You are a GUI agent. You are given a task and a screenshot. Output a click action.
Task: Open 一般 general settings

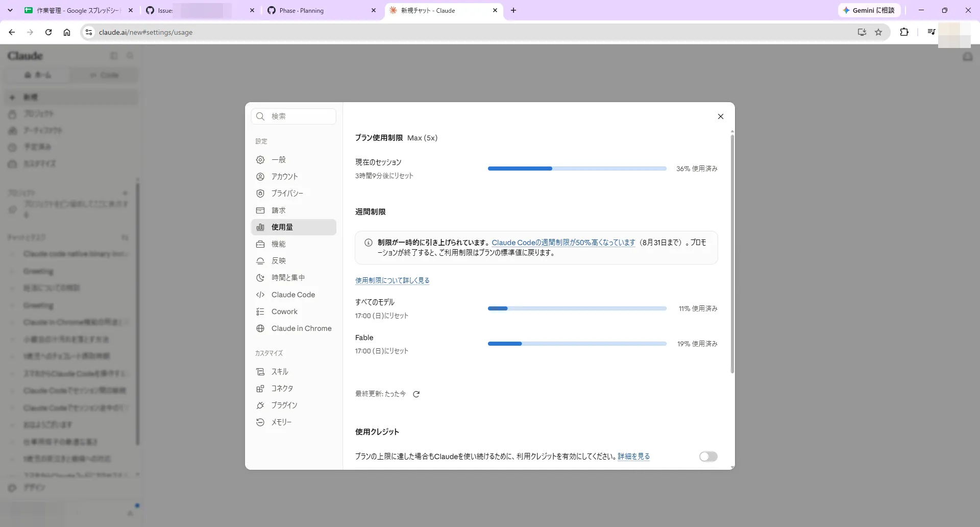tap(293, 160)
